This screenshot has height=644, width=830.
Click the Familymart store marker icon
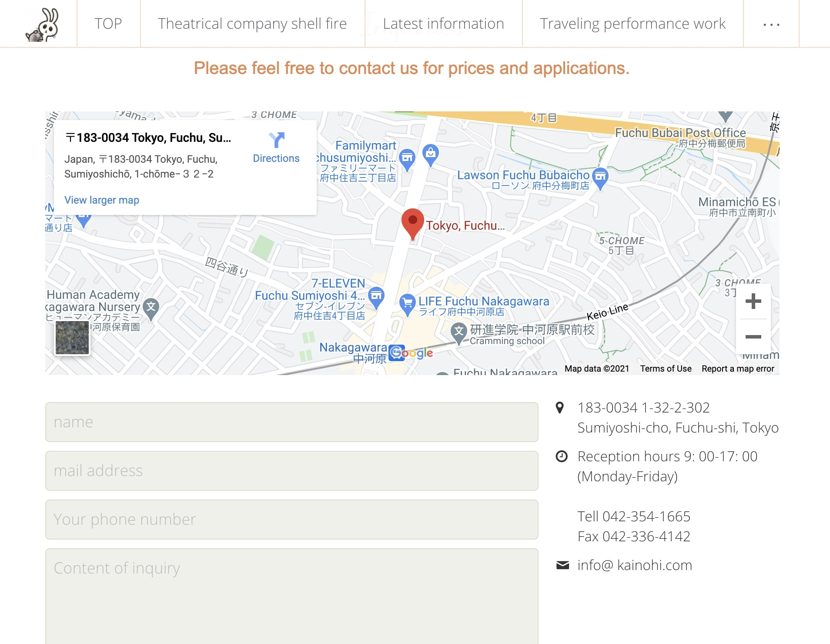click(407, 158)
